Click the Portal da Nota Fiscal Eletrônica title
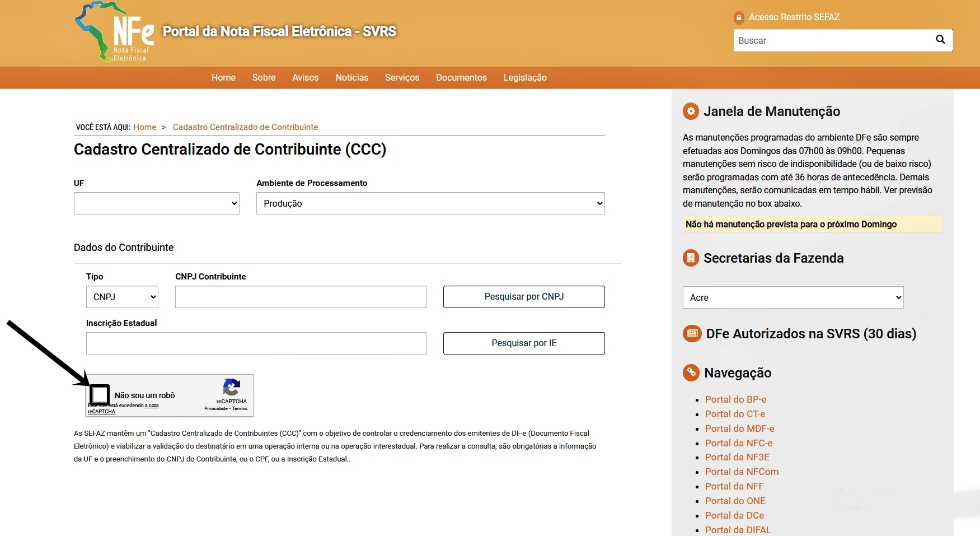Image resolution: width=980 pixels, height=536 pixels. click(279, 31)
